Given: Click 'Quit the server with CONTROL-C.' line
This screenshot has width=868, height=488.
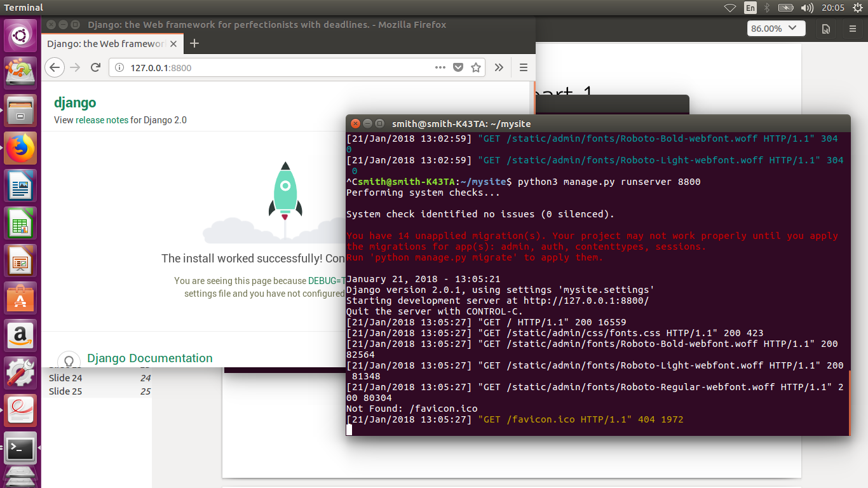Looking at the screenshot, I should (x=435, y=311).
